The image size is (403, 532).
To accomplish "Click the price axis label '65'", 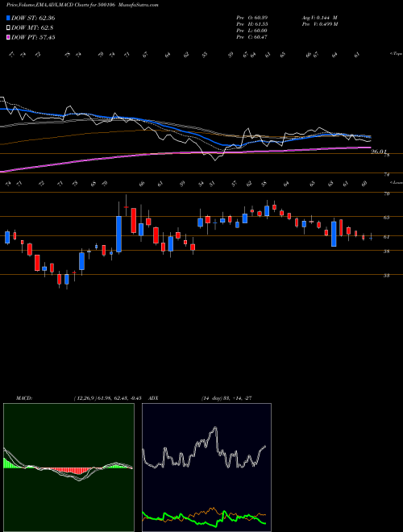I will point(386,218).
